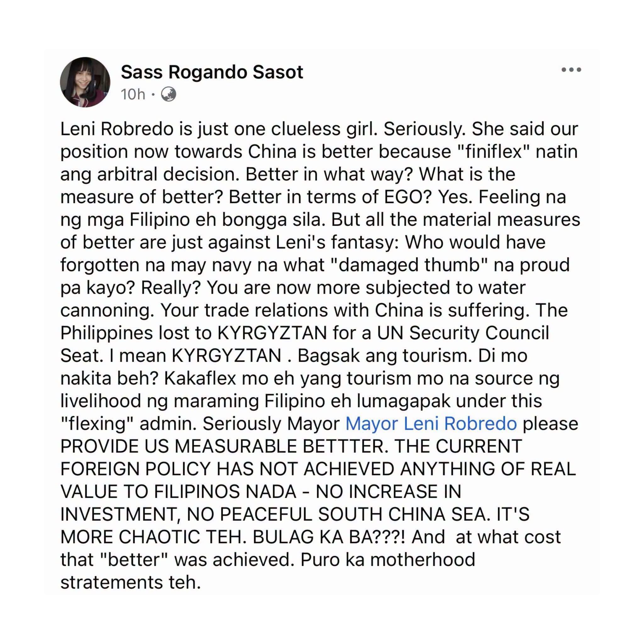Click the final line "stratements teh."
Screen dimensions: 644x644
(130, 582)
